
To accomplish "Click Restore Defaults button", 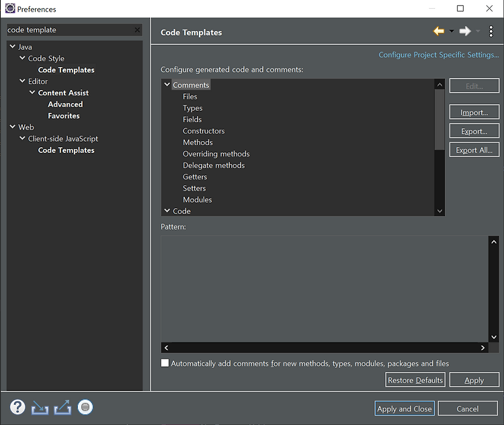I will pos(415,380).
